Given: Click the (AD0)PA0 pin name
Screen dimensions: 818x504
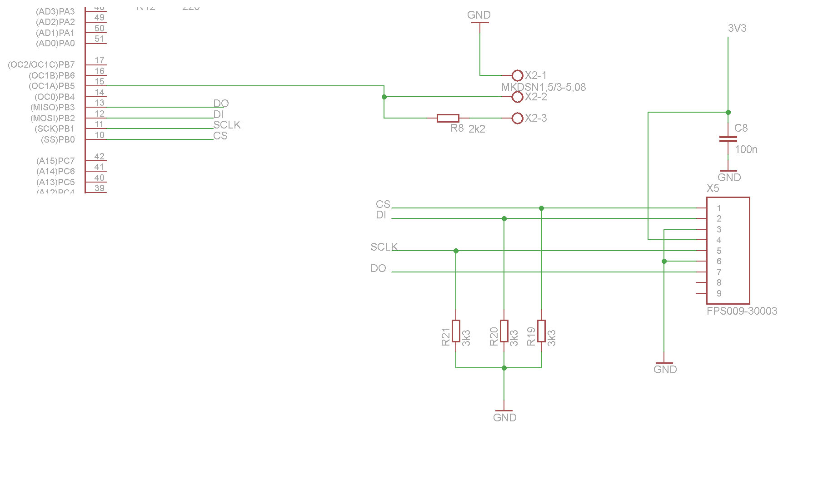Looking at the screenshot, I should coord(55,43).
